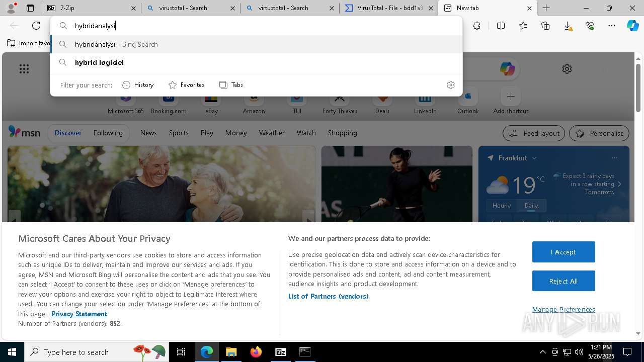Open the Extensions puzzle icon
Viewport: 644px width, 362px height.
[476, 26]
